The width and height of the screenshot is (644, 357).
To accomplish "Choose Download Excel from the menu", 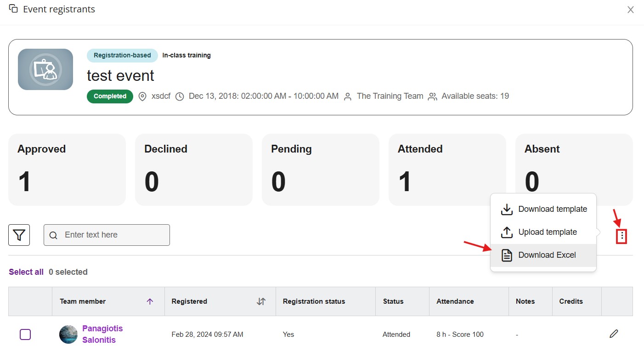I will point(543,255).
